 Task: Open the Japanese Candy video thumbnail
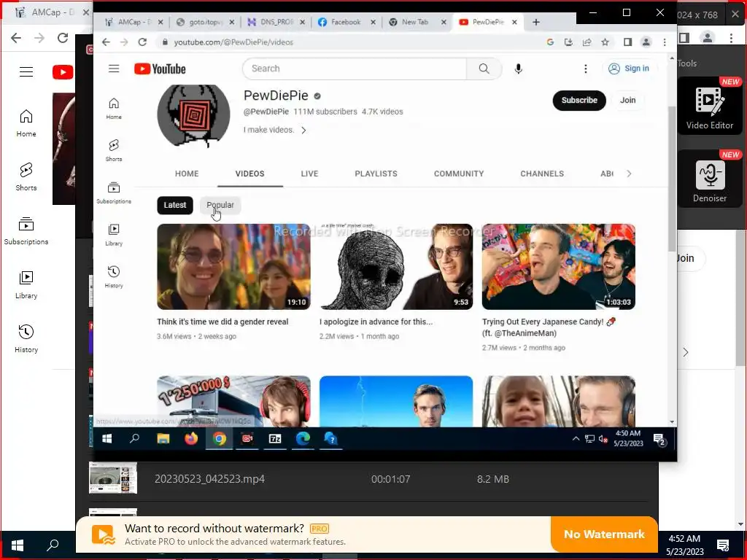[558, 267]
